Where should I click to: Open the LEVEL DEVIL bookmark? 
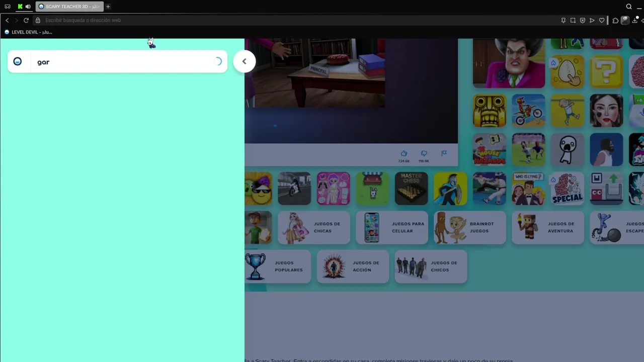(x=28, y=32)
